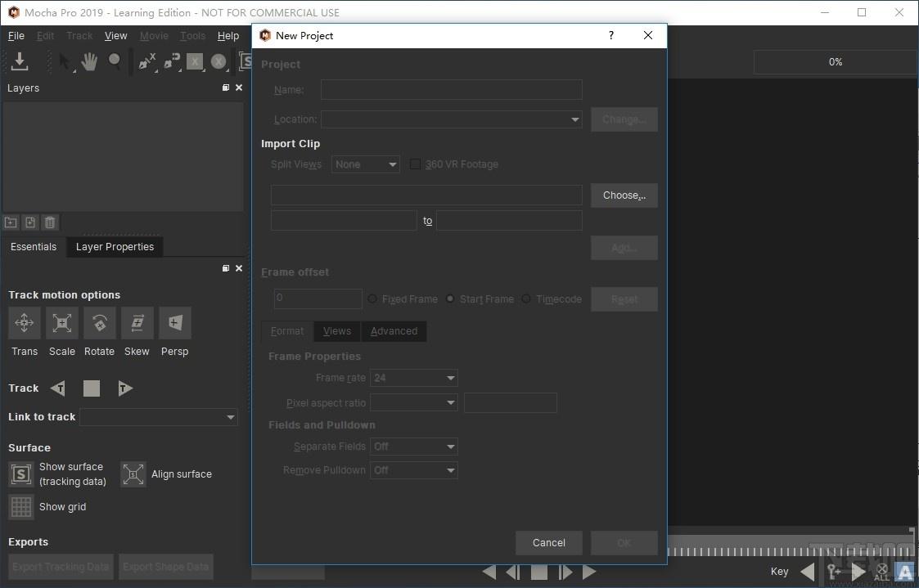The height and width of the screenshot is (588, 919).
Task: Switch to the Essentials tab
Action: pos(34,246)
